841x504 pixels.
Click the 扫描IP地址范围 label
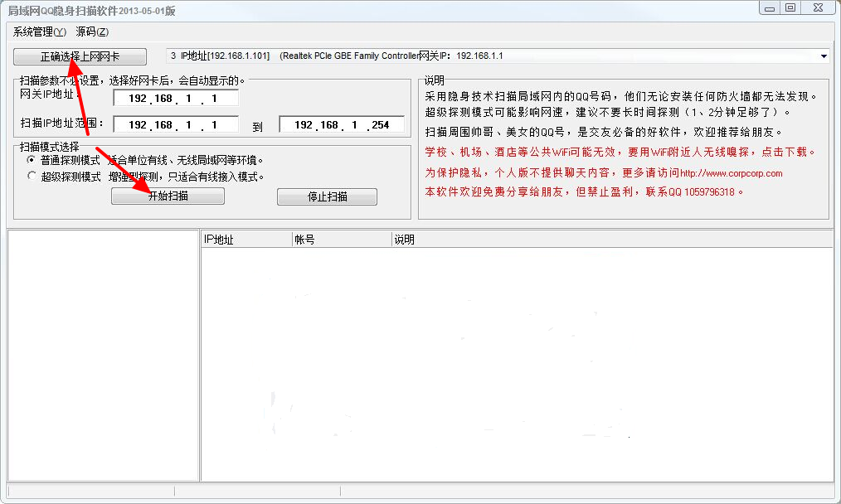click(61, 123)
